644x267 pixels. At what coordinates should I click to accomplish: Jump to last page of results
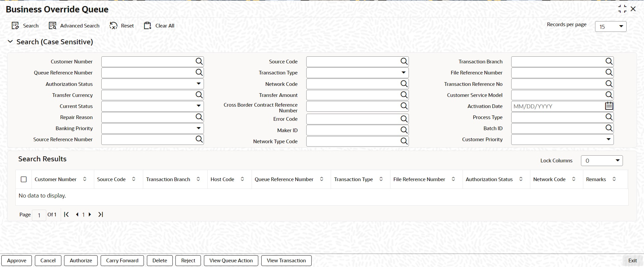tap(101, 214)
